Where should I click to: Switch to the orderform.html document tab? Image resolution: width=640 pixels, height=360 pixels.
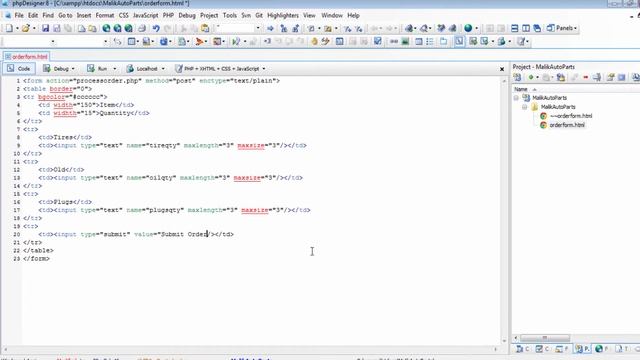click(26, 57)
